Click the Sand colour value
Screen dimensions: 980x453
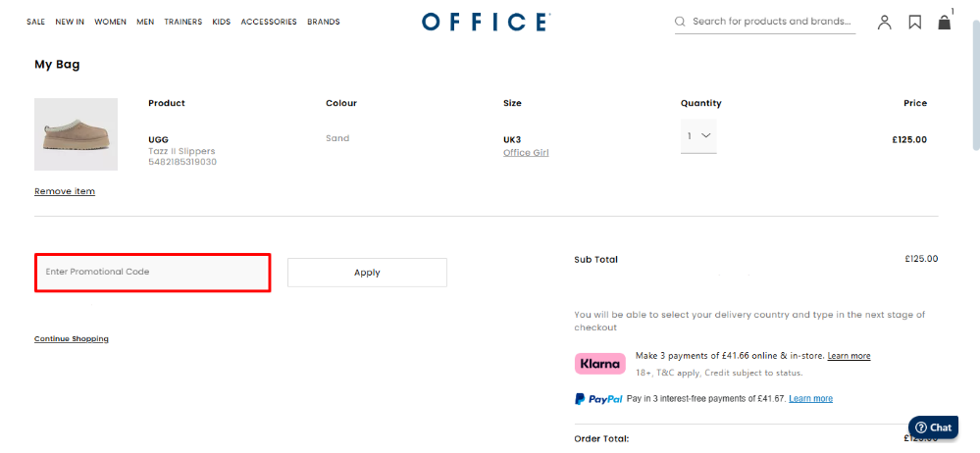[x=337, y=138]
